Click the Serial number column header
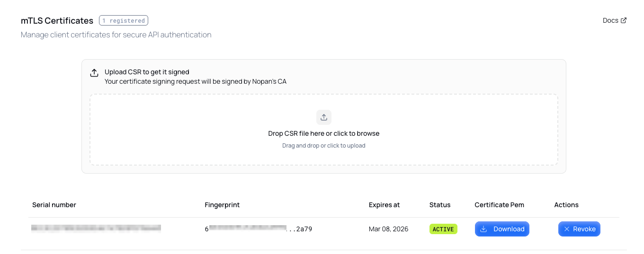This screenshot has width=644, height=254. pyautogui.click(x=54, y=205)
